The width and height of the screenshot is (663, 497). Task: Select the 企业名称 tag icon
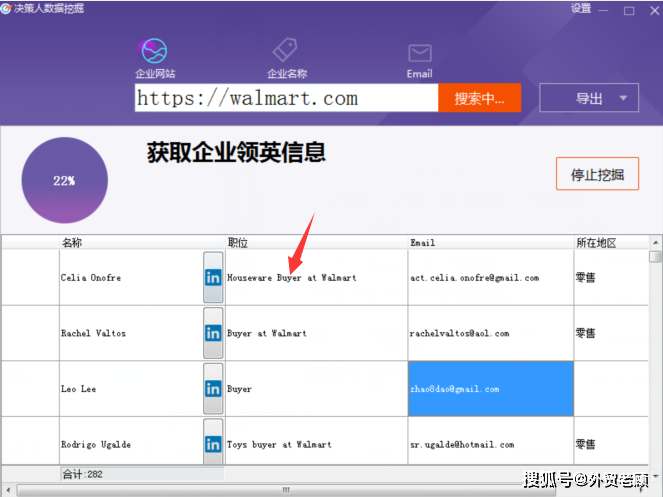coord(285,50)
